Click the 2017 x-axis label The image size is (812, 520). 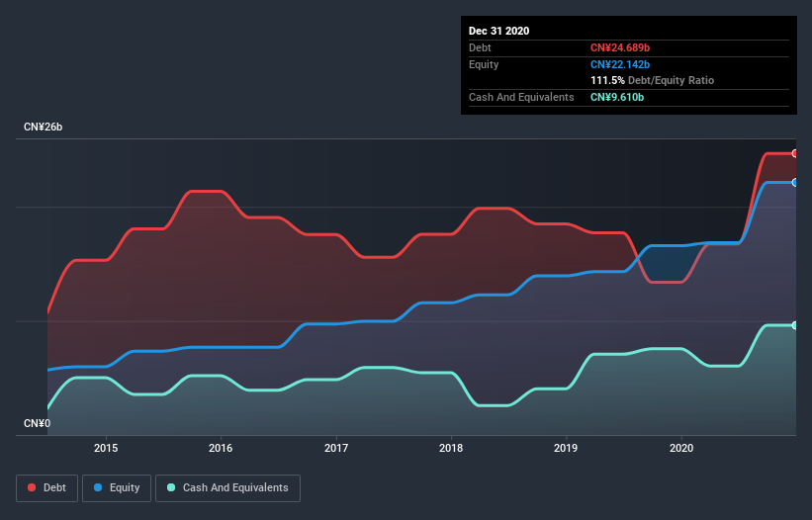336,448
